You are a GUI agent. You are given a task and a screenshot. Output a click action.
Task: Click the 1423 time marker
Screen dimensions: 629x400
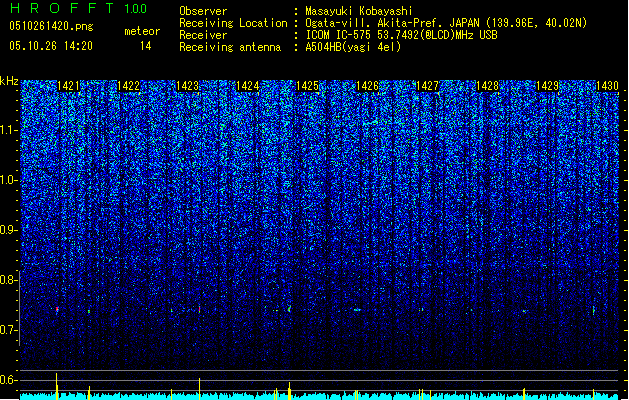(x=188, y=86)
